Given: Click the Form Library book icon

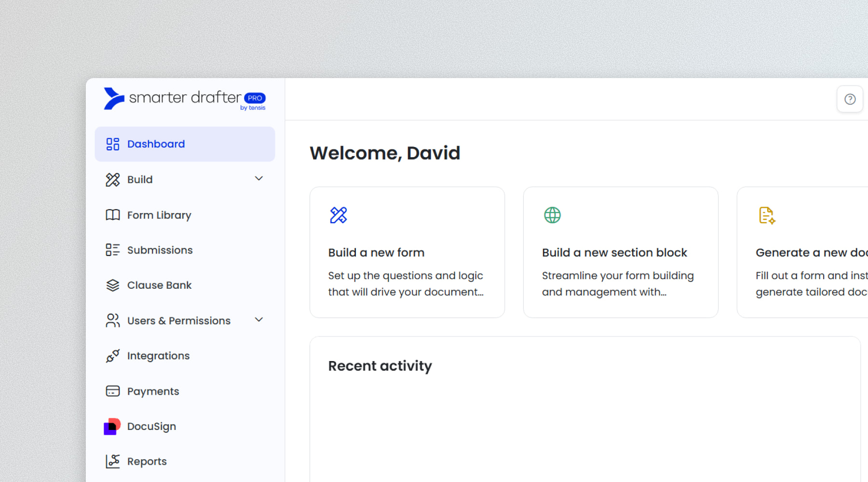Looking at the screenshot, I should [112, 215].
